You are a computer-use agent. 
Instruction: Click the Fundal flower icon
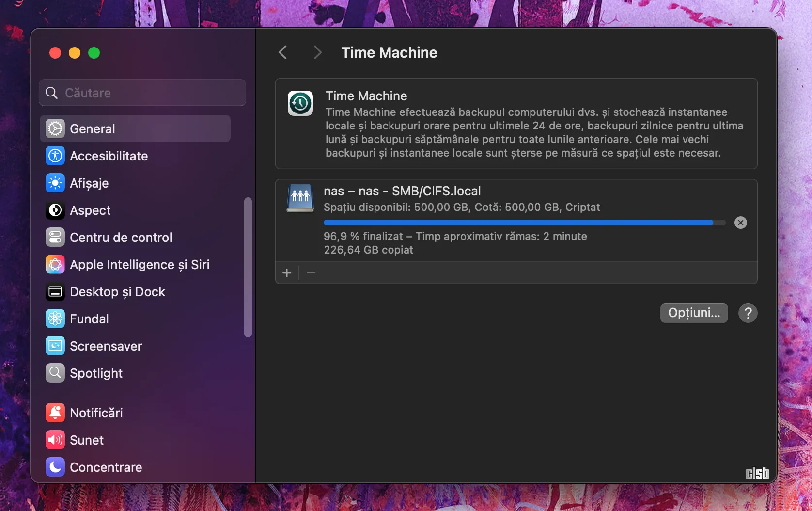[x=55, y=319]
